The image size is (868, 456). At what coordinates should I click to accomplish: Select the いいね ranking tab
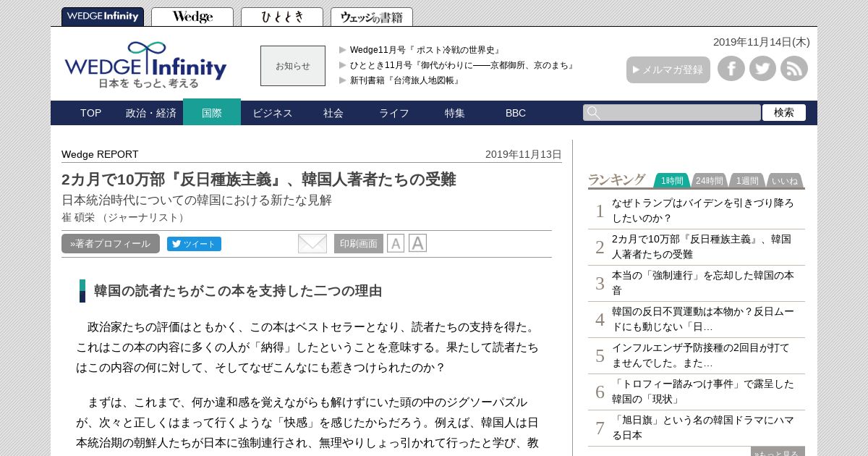785,181
